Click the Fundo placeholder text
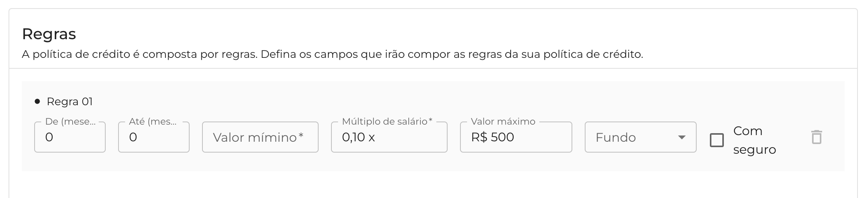Image resolution: width=868 pixels, height=198 pixels. (x=615, y=137)
